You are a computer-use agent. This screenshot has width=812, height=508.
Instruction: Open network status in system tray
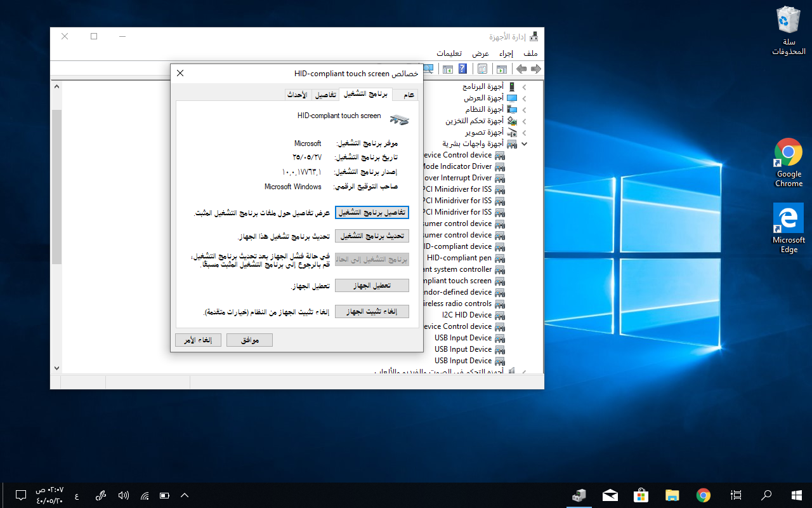145,495
